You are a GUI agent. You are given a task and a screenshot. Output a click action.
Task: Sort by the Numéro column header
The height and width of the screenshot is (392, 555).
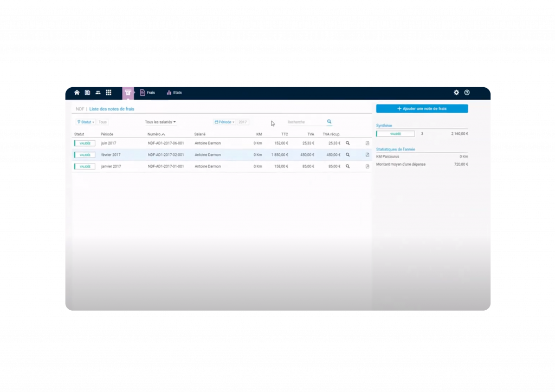coord(156,134)
